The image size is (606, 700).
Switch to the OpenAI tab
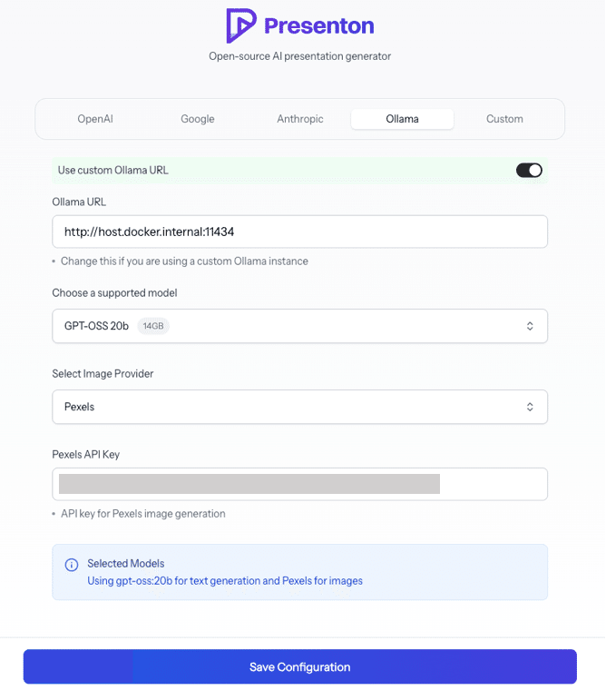coord(95,119)
